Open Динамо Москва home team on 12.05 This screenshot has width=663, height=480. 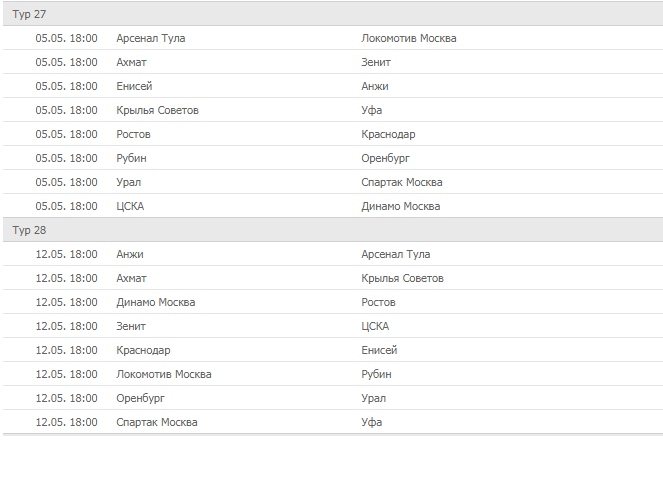(x=155, y=302)
